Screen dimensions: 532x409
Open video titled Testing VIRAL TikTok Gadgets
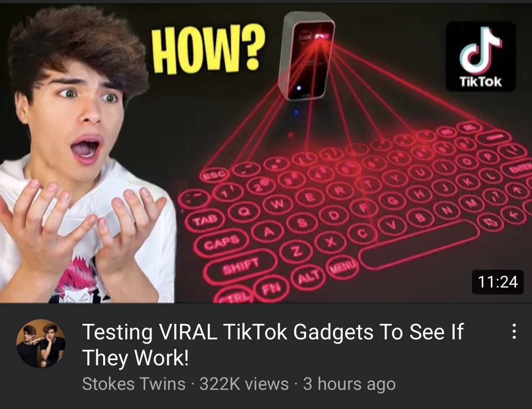[x=272, y=344]
